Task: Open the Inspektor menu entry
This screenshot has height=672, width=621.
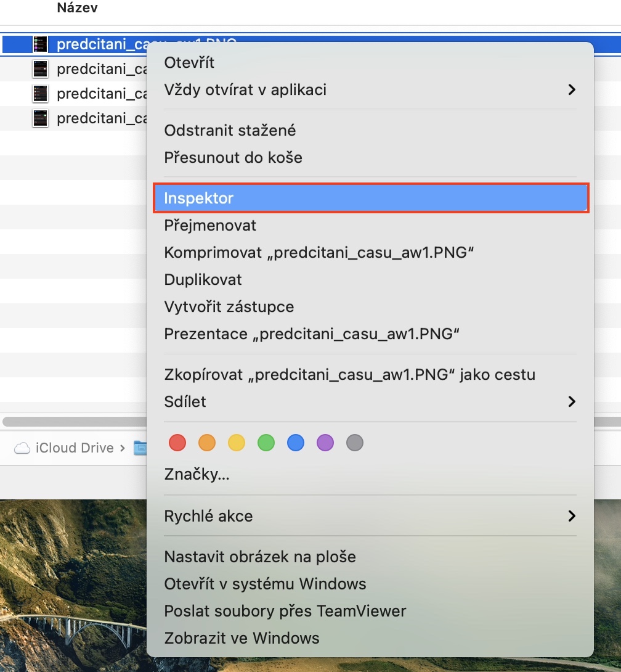Action: pyautogui.click(x=371, y=198)
